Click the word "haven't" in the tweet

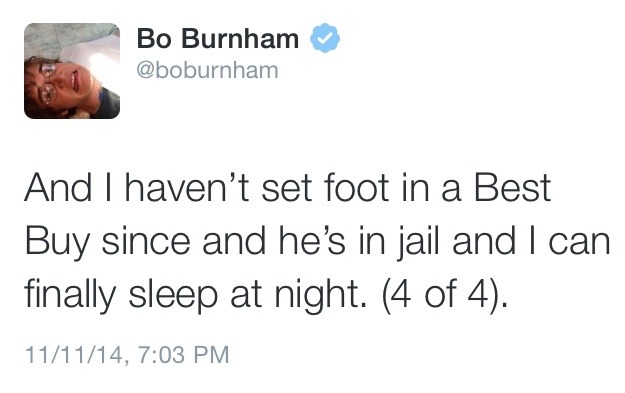(x=187, y=187)
